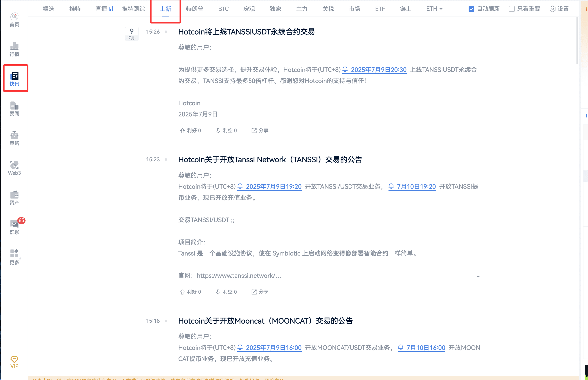
Task: Click bell reminder for 2025年7月9日20:30
Action: click(x=345, y=70)
